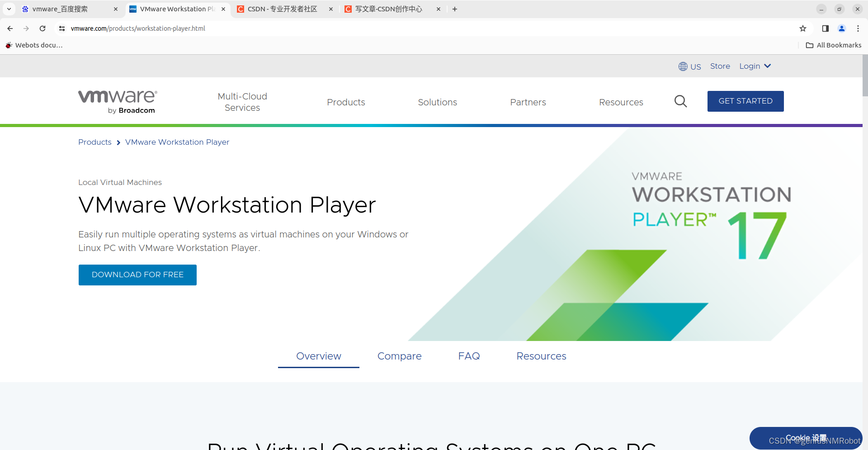Expand the Login dropdown
868x450 pixels.
pyautogui.click(x=754, y=66)
